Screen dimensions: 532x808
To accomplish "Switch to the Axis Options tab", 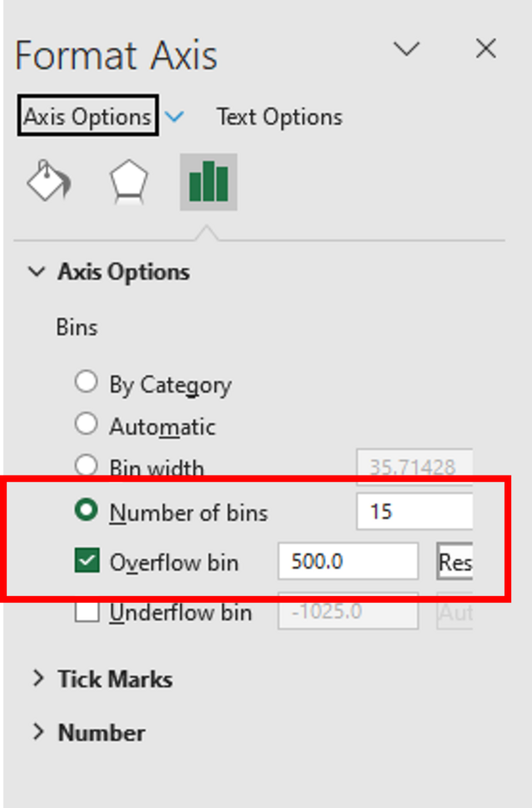I will pyautogui.click(x=87, y=117).
